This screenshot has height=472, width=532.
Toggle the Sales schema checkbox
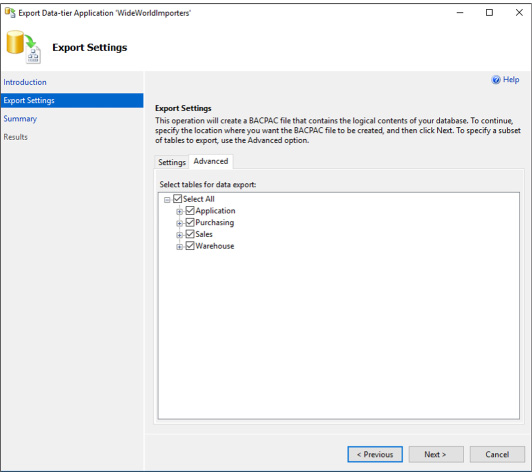tap(190, 234)
